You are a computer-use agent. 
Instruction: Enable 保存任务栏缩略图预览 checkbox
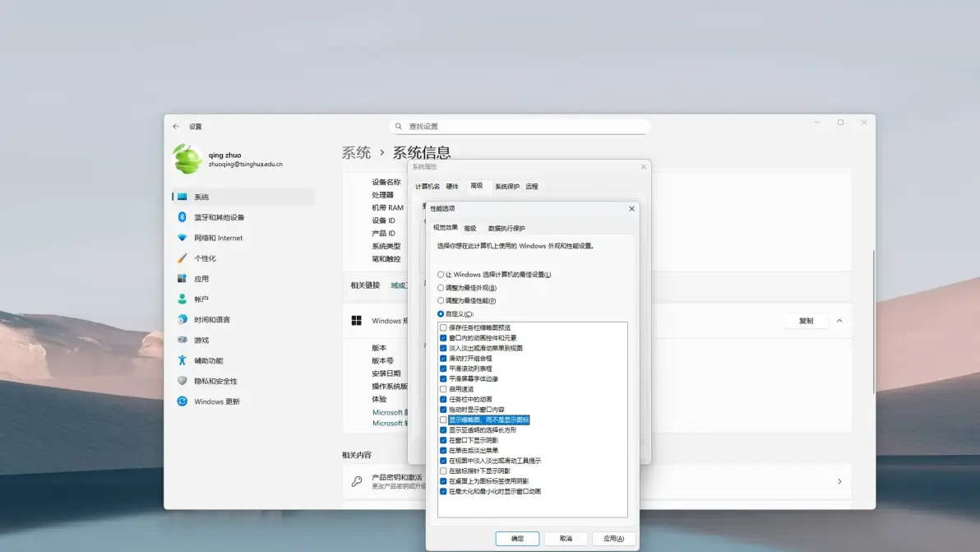(x=443, y=327)
